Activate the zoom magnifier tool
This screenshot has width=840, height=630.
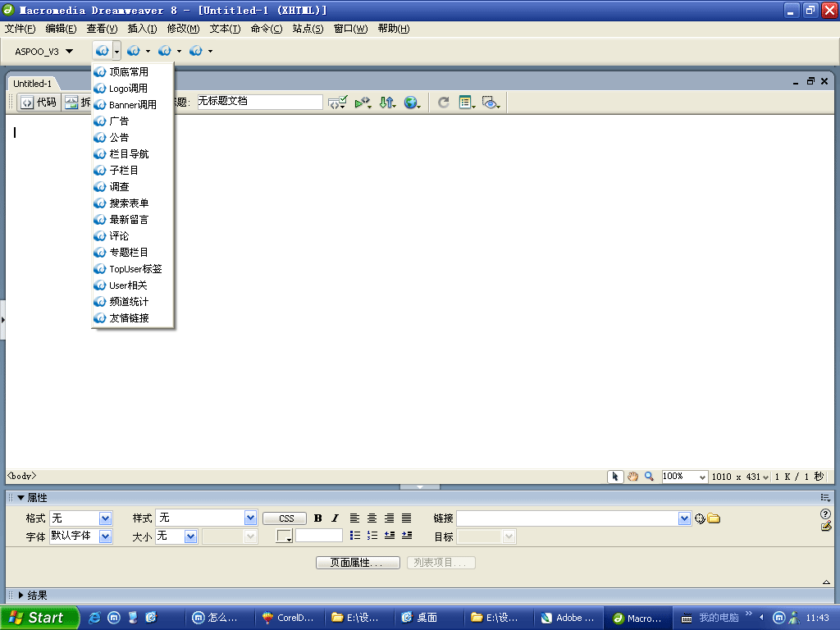tap(650, 477)
